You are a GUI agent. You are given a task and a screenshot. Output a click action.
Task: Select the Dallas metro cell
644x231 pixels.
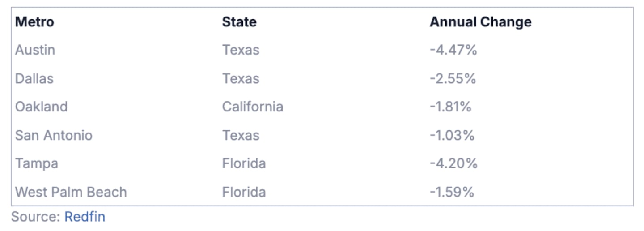34,79
